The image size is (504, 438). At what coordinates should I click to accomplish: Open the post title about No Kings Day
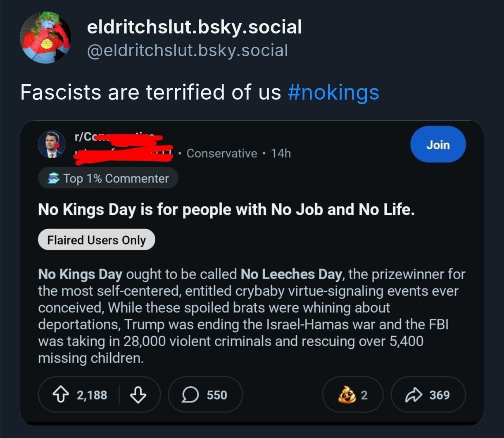(x=226, y=210)
